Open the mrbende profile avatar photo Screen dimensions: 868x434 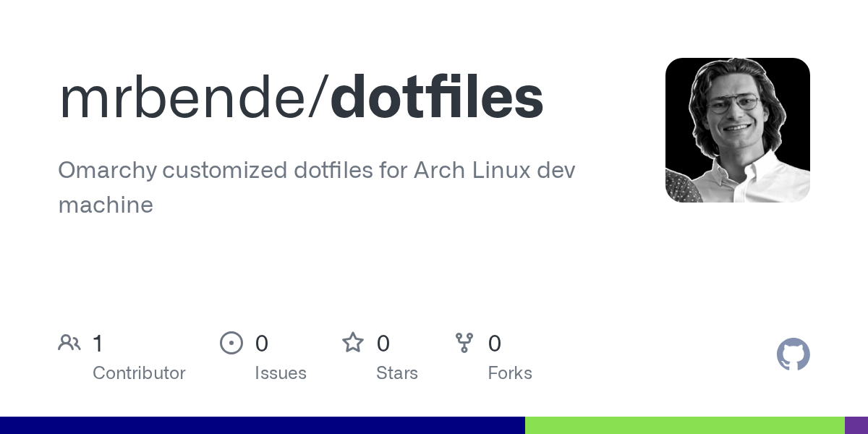pyautogui.click(x=738, y=130)
